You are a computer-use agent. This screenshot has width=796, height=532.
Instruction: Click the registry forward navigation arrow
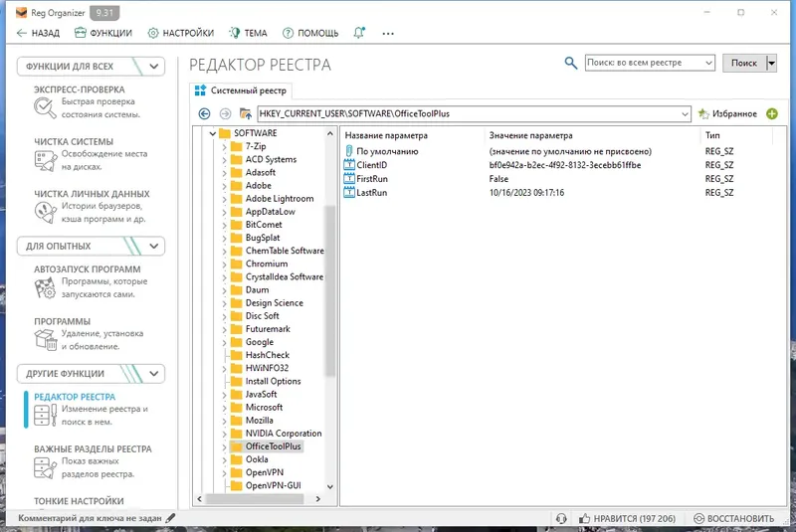[225, 113]
